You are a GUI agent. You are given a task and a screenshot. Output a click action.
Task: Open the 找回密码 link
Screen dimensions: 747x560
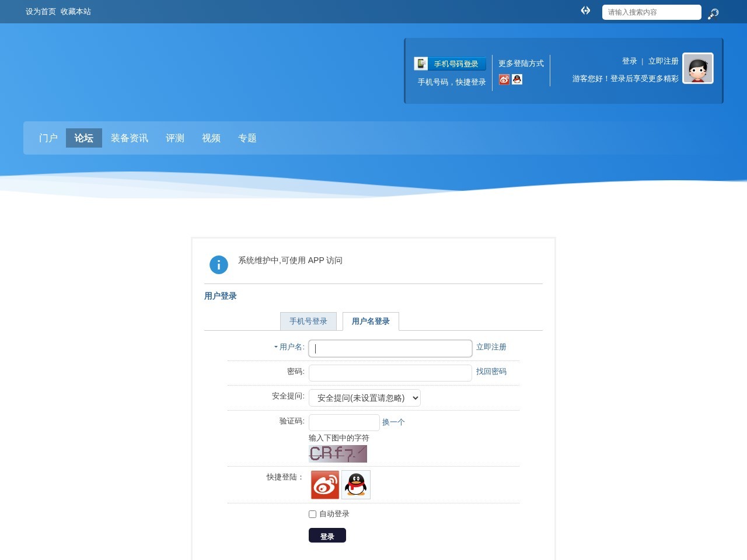click(491, 372)
